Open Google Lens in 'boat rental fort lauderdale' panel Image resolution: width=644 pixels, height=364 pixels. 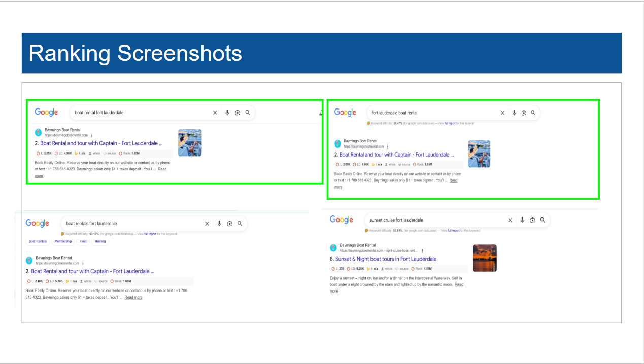coord(238,113)
